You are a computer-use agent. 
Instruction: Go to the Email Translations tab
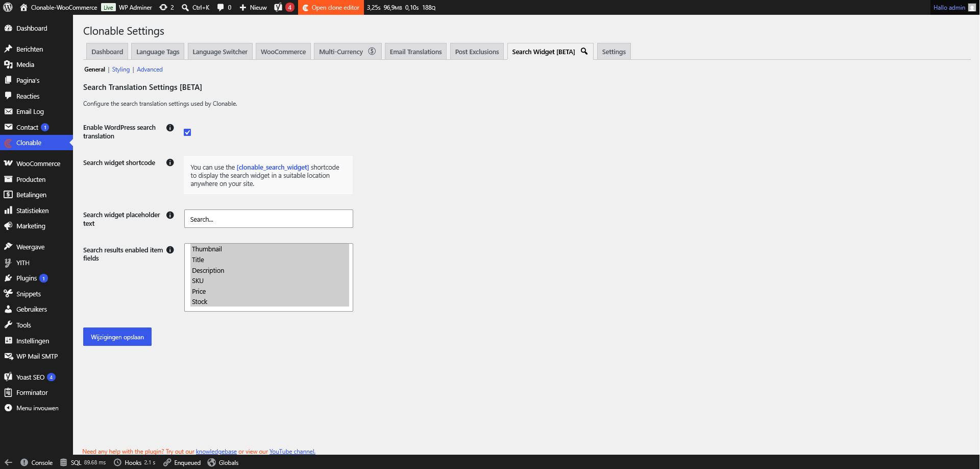click(416, 52)
